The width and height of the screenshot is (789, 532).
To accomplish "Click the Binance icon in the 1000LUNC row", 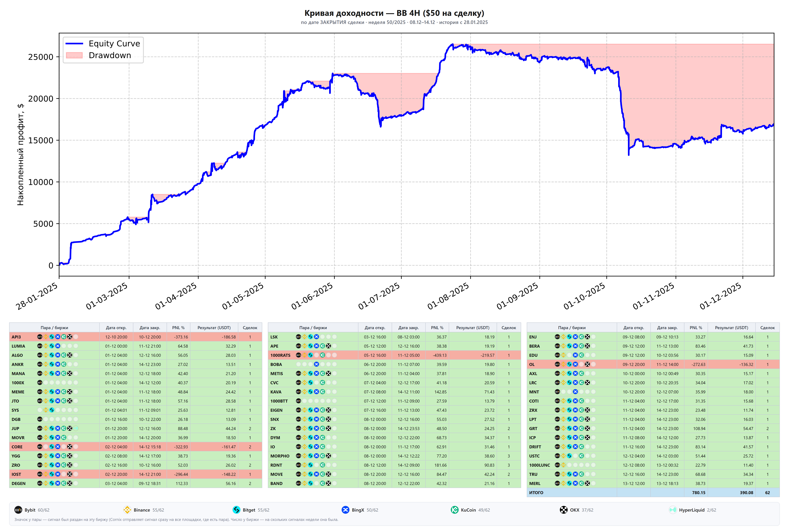I will pyautogui.click(x=563, y=465).
